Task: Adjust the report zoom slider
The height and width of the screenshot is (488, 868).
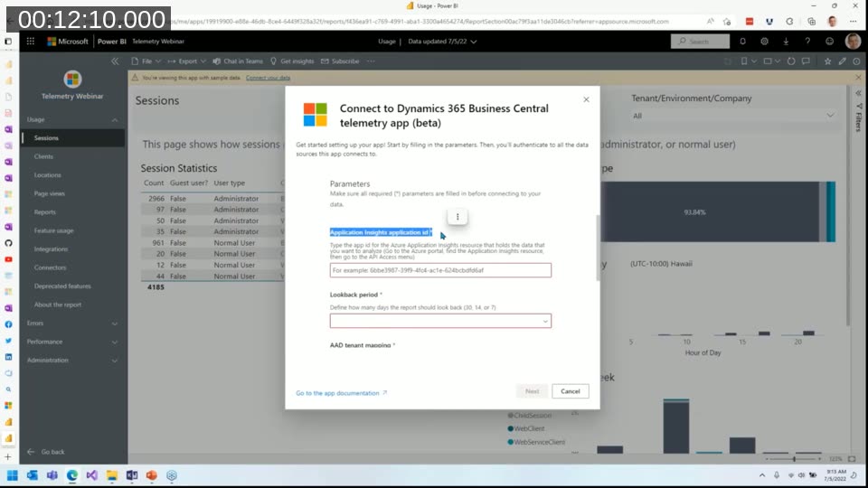Action: [x=794, y=459]
